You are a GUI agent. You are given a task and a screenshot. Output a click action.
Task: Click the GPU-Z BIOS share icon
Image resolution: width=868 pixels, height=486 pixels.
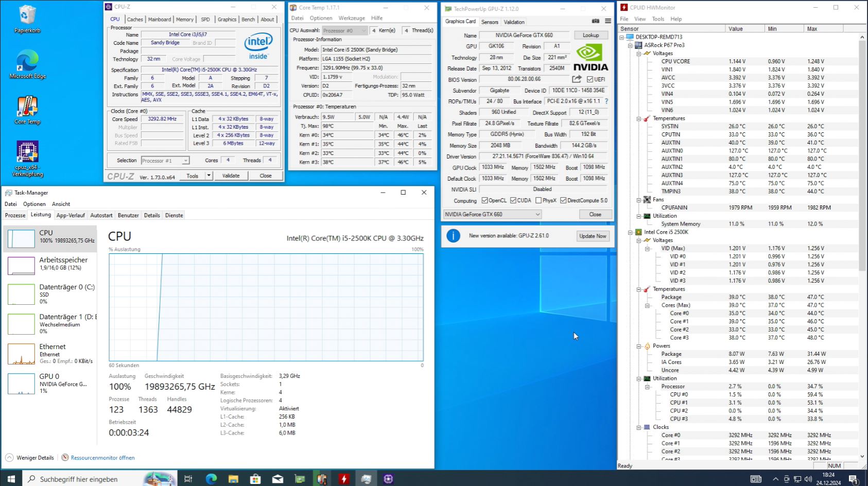click(x=577, y=79)
